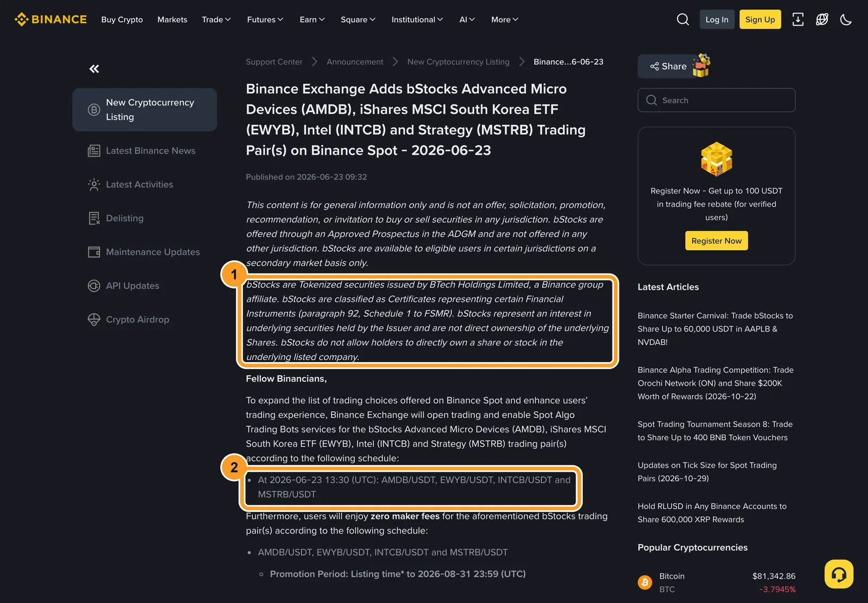Image resolution: width=868 pixels, height=603 pixels.
Task: Click the Sign Up button
Action: click(x=760, y=20)
